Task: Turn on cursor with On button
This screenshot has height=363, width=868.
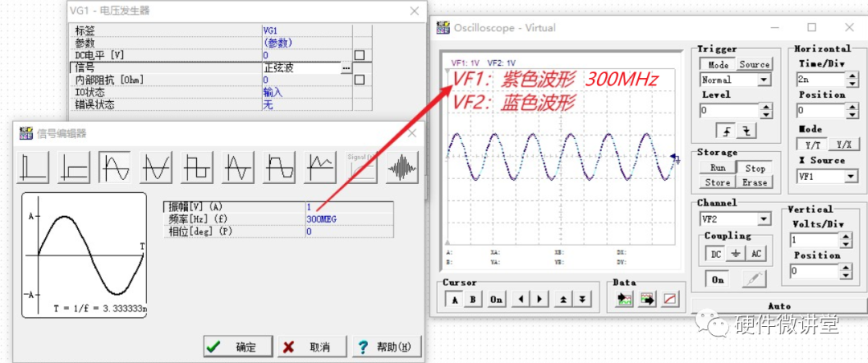Action: tap(496, 300)
